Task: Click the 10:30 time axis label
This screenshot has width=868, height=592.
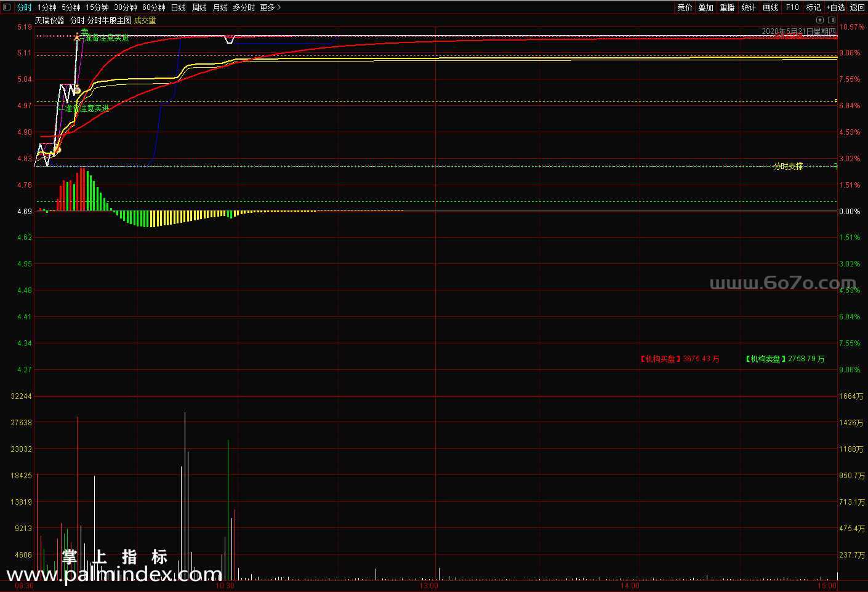Action: [x=225, y=585]
